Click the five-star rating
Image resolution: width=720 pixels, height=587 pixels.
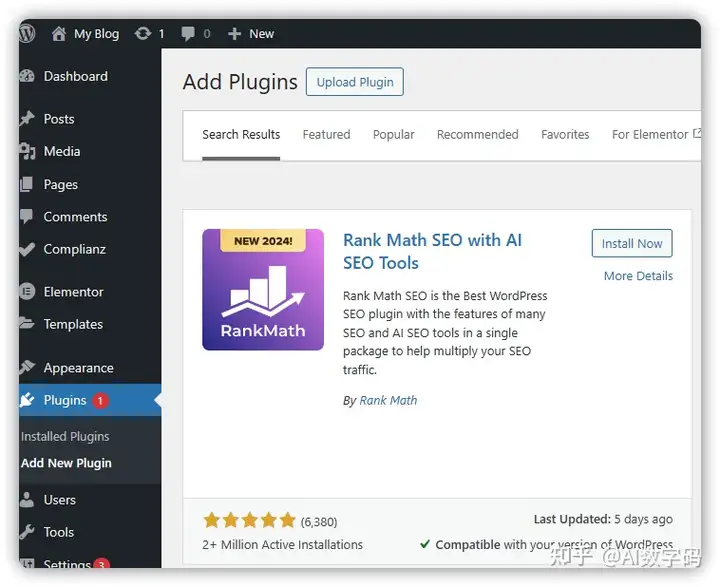click(249, 520)
